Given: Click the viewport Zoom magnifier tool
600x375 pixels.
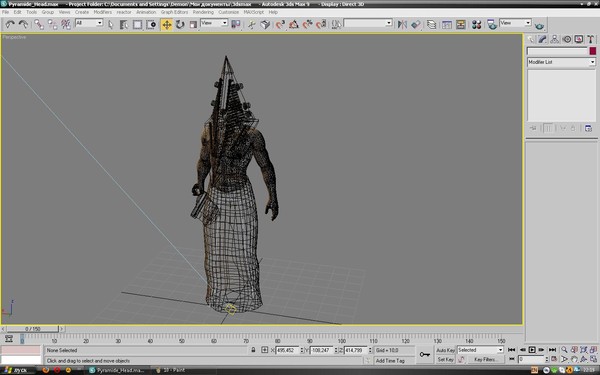Looking at the screenshot, I should pyautogui.click(x=564, y=350).
